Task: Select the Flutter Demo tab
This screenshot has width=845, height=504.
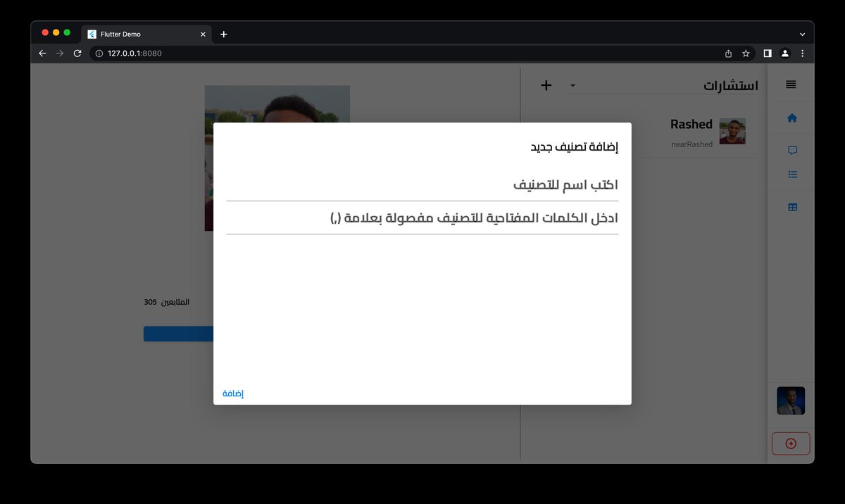Action: pyautogui.click(x=147, y=34)
